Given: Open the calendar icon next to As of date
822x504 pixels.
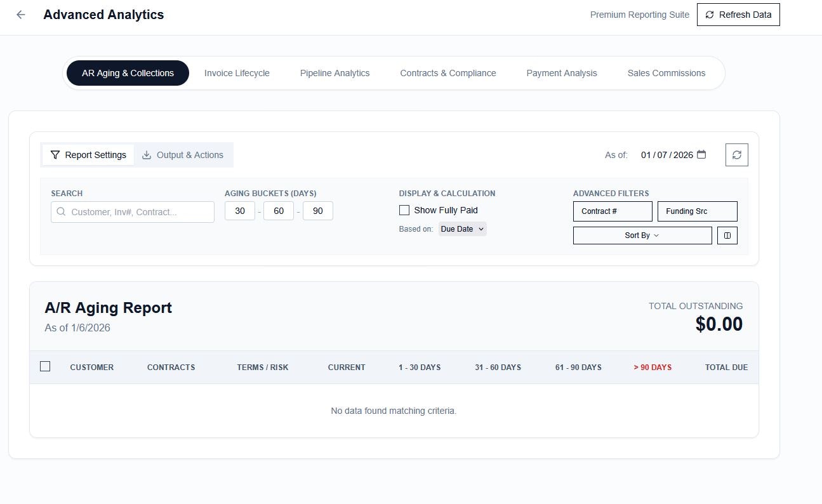Looking at the screenshot, I should (701, 154).
